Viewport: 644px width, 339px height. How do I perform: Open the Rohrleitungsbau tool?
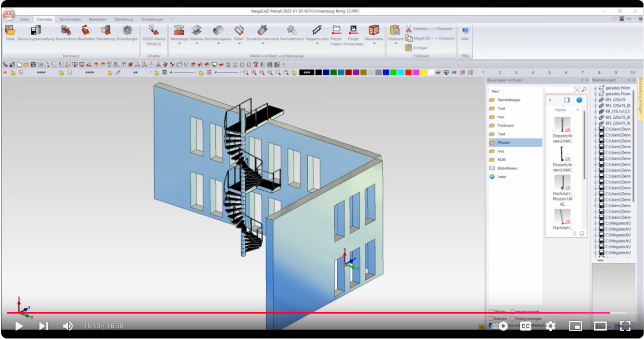218,31
